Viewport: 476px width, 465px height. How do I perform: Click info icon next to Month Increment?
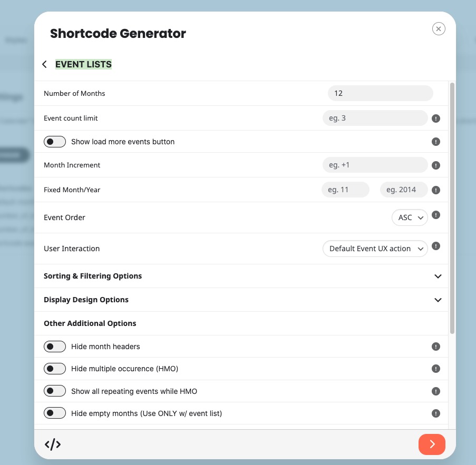[x=435, y=165]
